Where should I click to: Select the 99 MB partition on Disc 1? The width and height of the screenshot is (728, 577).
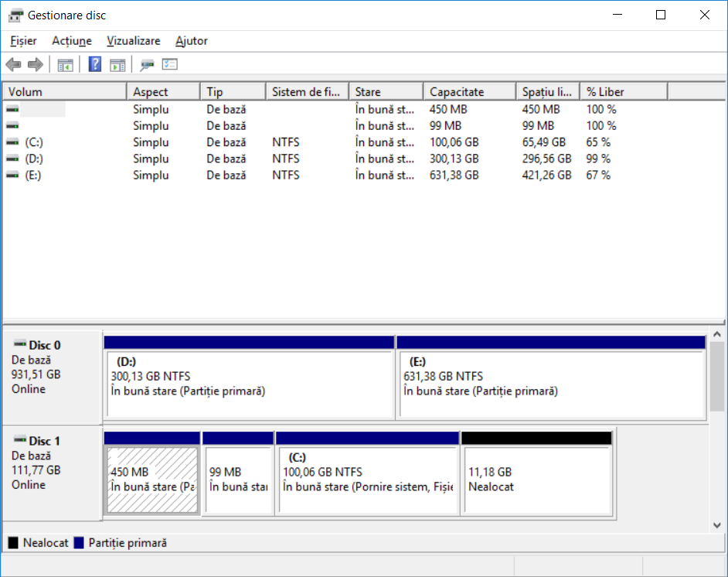click(238, 473)
